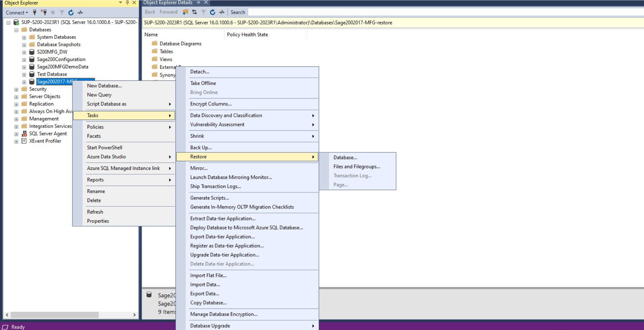This screenshot has height=330, width=644.
Task: Open the Connect dropdown
Action: point(17,12)
